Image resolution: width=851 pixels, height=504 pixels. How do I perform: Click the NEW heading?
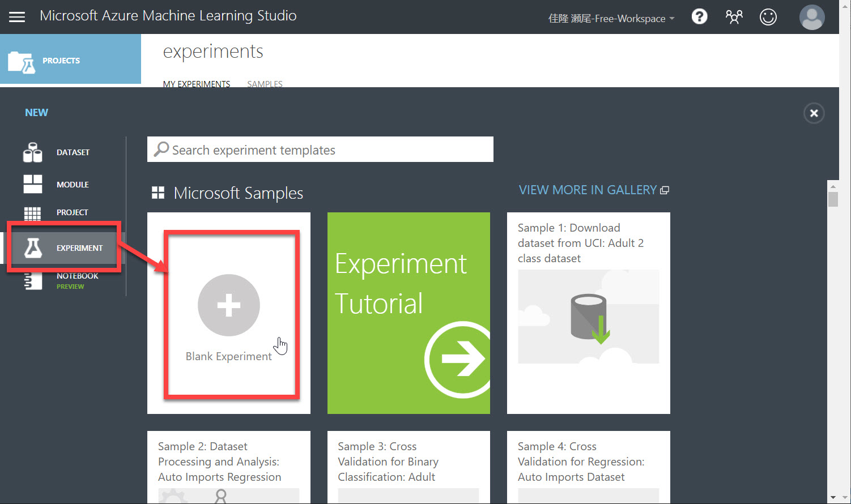[x=36, y=113]
